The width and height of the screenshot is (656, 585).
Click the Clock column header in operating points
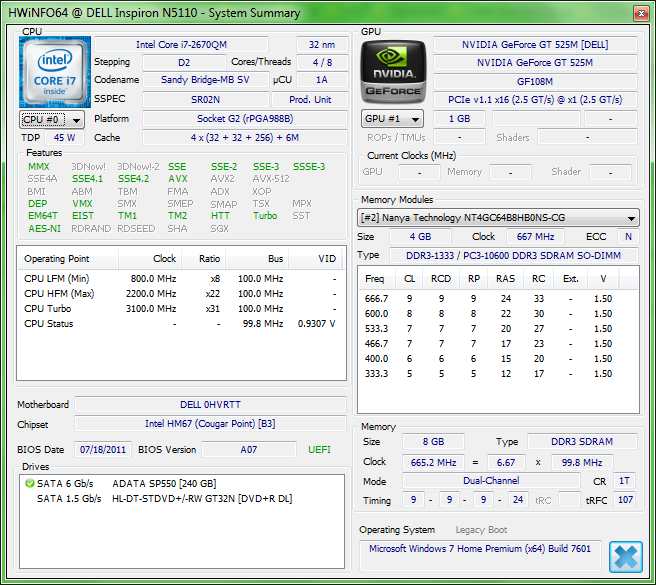tap(164, 258)
